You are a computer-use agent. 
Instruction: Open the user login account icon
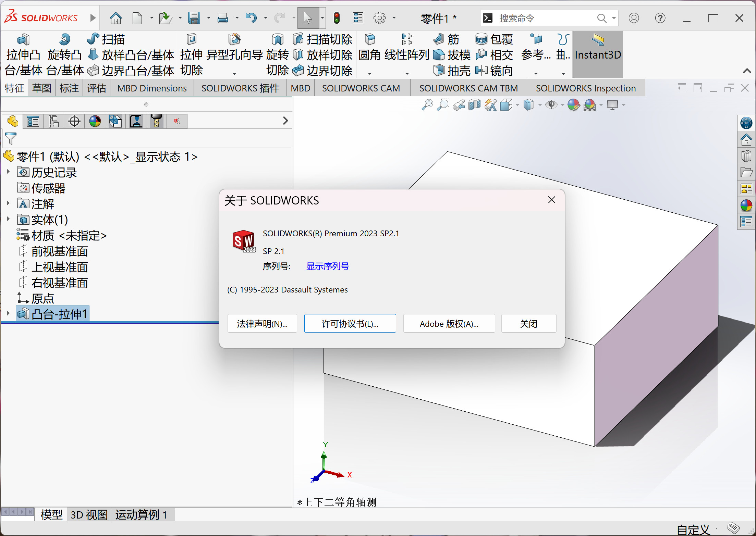(634, 18)
